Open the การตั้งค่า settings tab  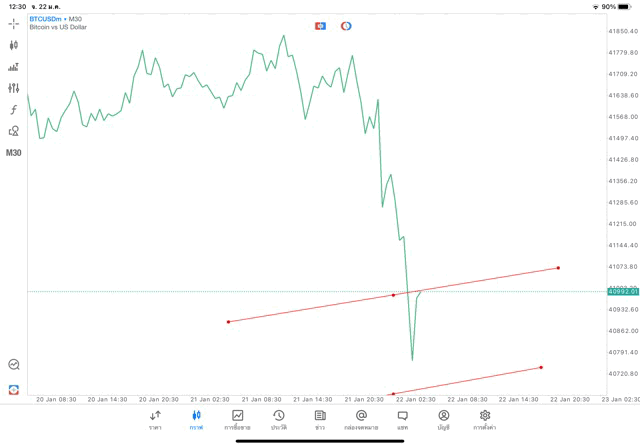(x=485, y=419)
